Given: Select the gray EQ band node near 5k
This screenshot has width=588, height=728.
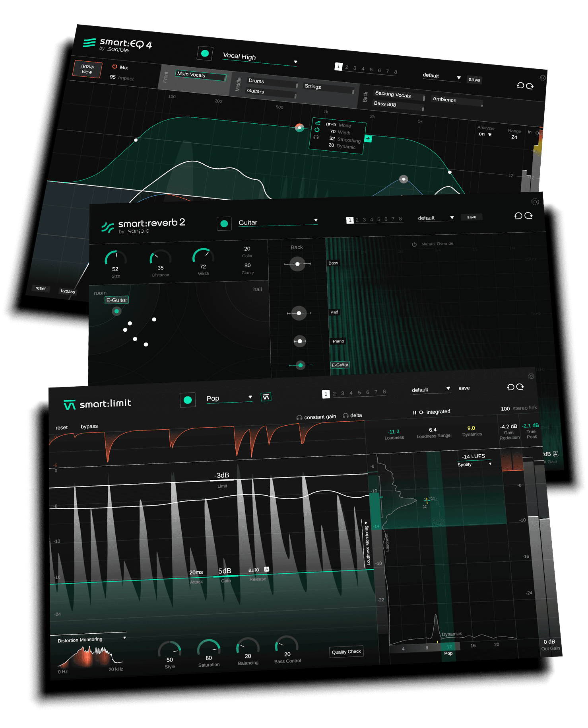Looking at the screenshot, I should (x=404, y=179).
